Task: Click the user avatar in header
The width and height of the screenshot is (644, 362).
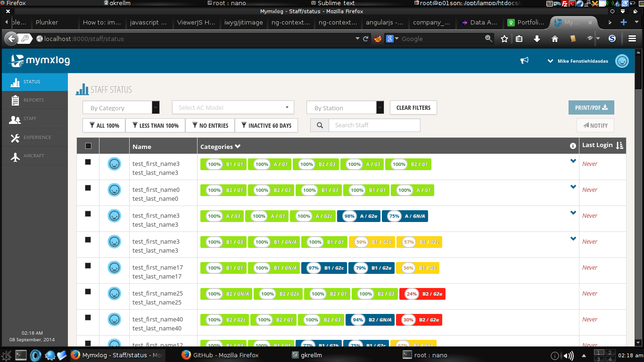Action: 622,61
